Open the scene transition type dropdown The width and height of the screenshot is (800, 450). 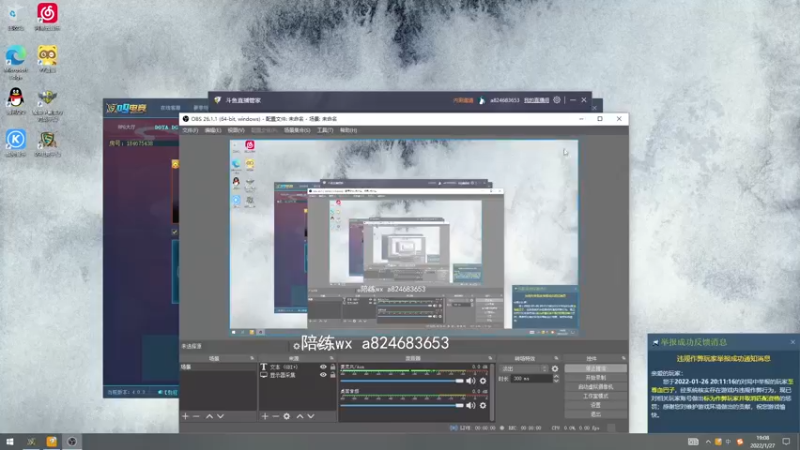(524, 368)
